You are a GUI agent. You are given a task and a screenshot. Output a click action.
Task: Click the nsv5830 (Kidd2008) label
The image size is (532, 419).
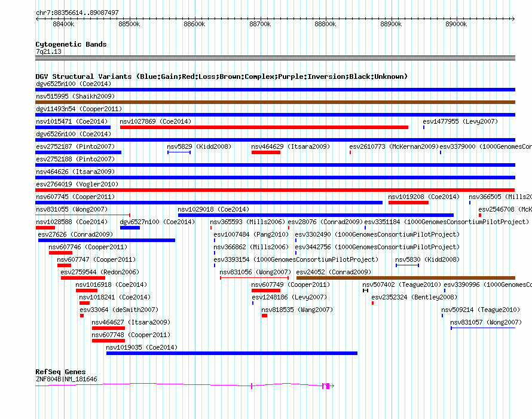[x=427, y=259]
